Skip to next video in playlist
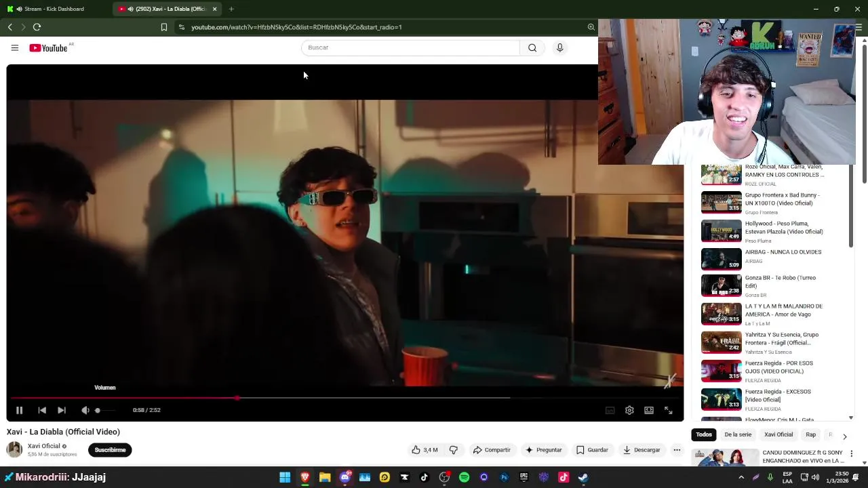The height and width of the screenshot is (488, 868). (62, 410)
